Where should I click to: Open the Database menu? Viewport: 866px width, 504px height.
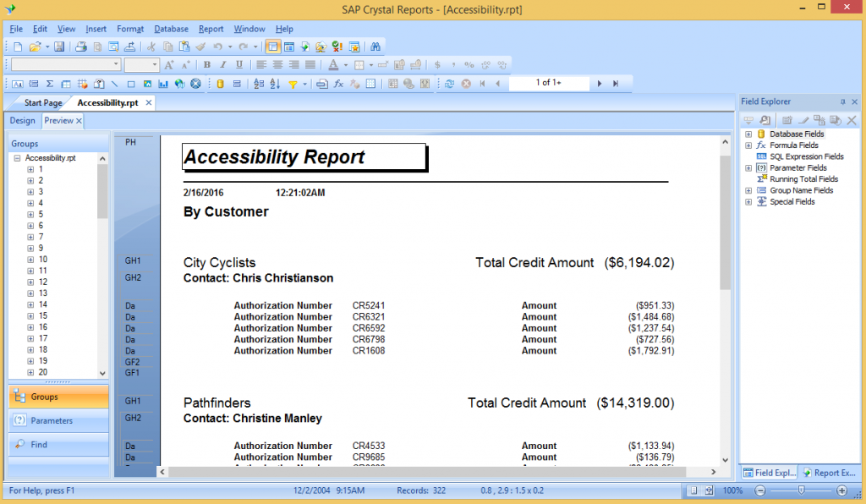point(171,29)
